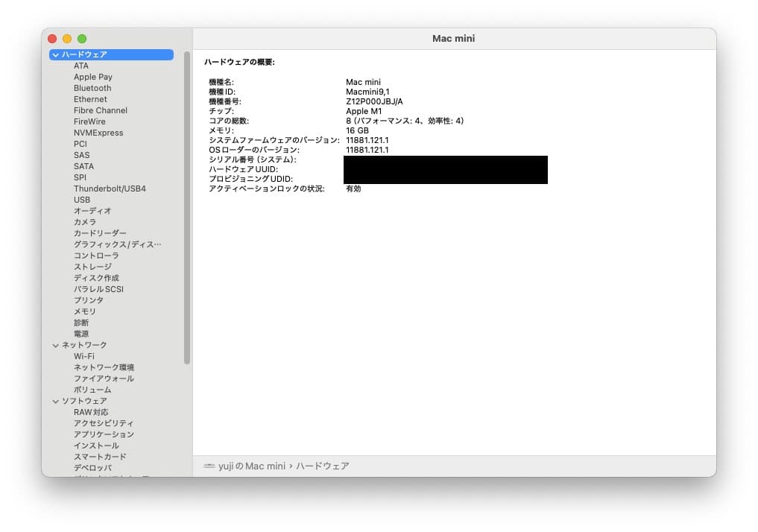Select Bluetooth in the sidebar
Viewport: 758px width, 532px height.
click(92, 87)
